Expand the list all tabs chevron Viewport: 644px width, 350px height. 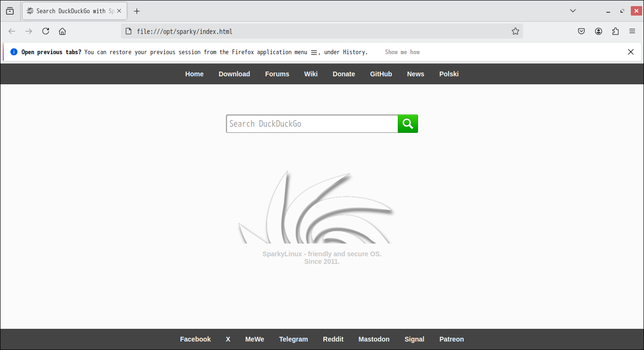click(x=573, y=11)
